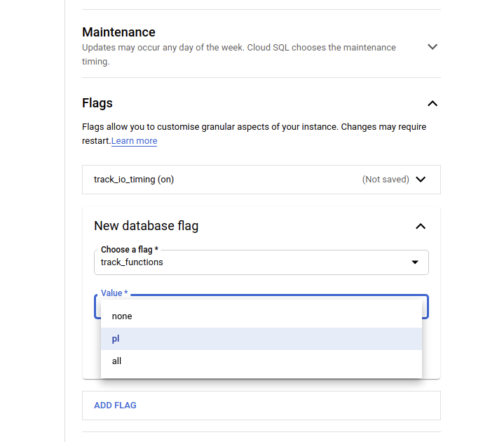Choose the "pl" value option
Image resolution: width=504 pixels, height=442 pixels.
(x=116, y=339)
